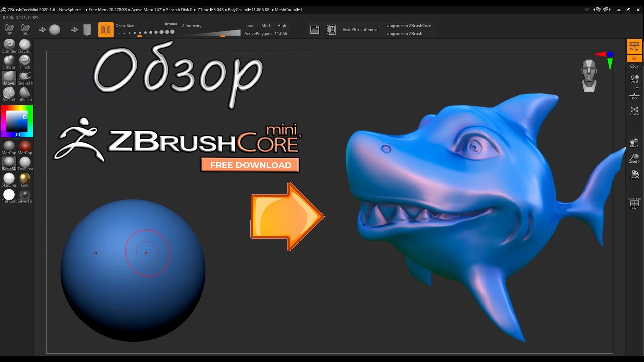Select the Move brush

coord(9,78)
